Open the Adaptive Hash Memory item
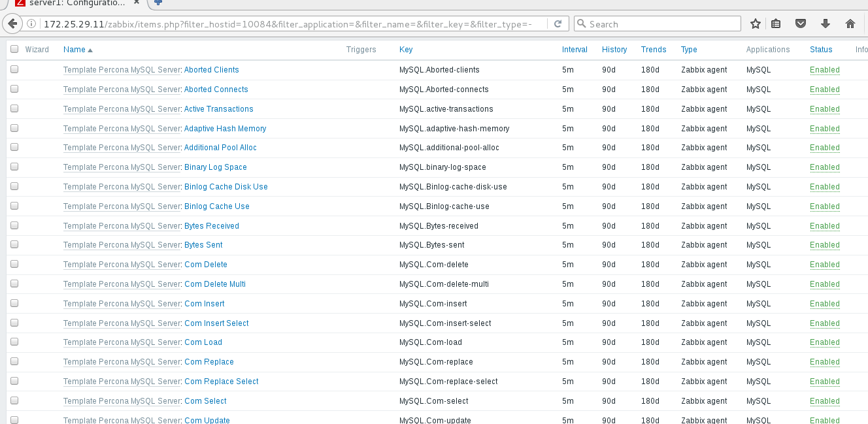Screen dimensions: 868x424 pos(225,129)
